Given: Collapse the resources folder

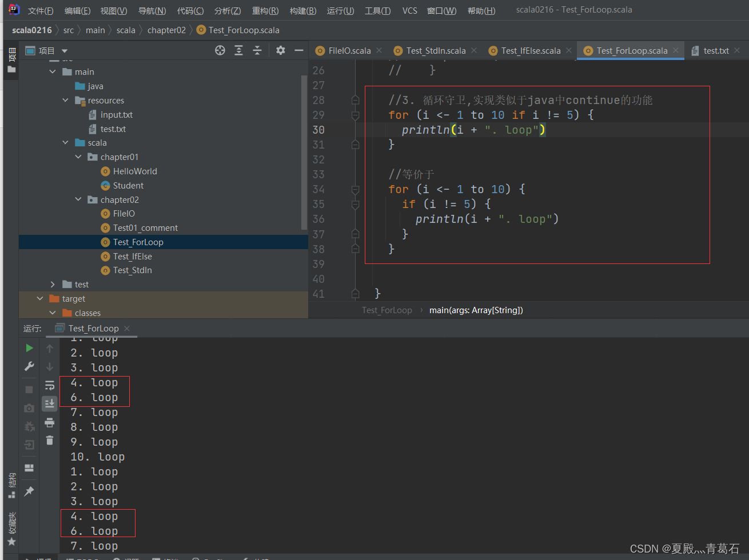Looking at the screenshot, I should pos(65,101).
